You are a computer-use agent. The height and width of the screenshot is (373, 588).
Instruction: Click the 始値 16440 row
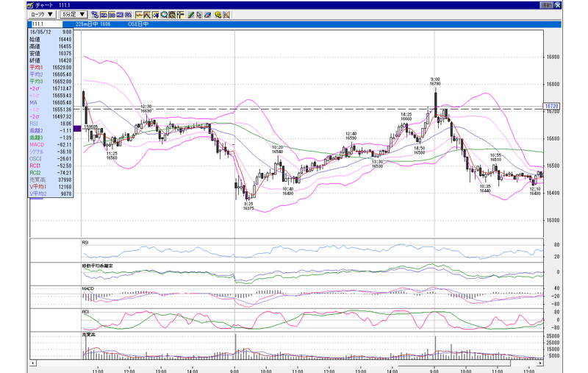click(x=51, y=40)
